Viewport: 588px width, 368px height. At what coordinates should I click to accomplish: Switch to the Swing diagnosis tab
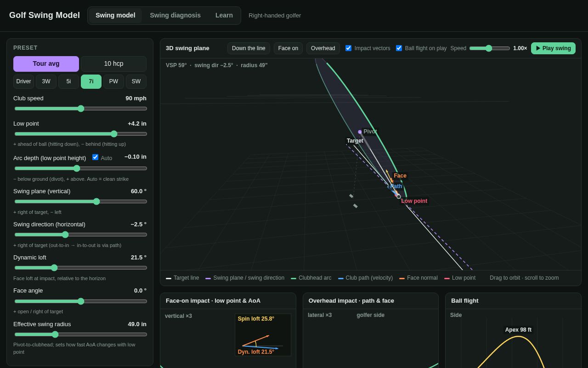click(x=175, y=15)
